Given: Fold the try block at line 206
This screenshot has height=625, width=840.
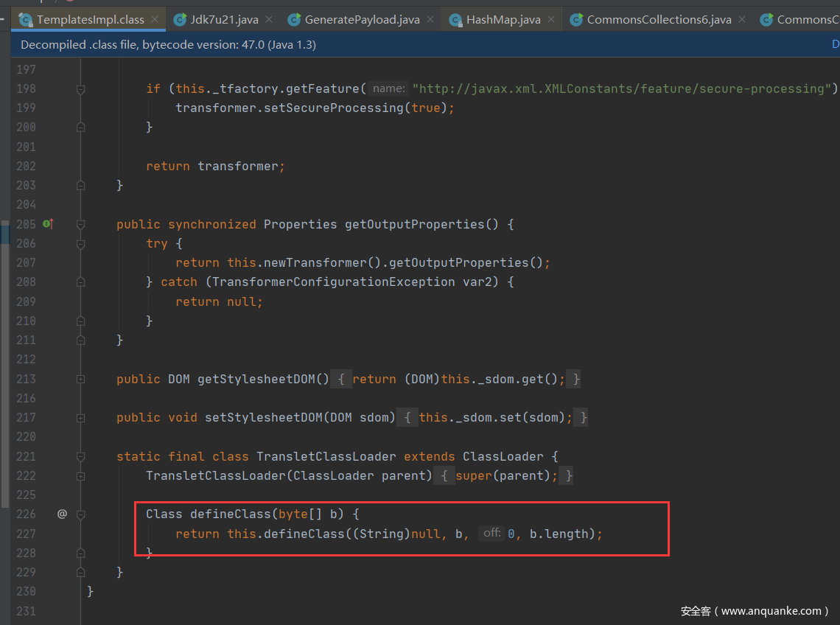Looking at the screenshot, I should pyautogui.click(x=80, y=243).
